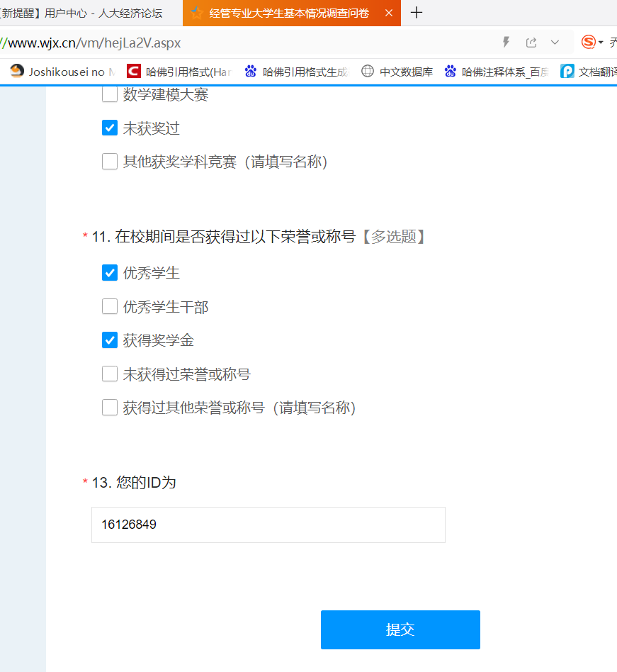Uncheck the 优秀学生 checkbox

110,273
